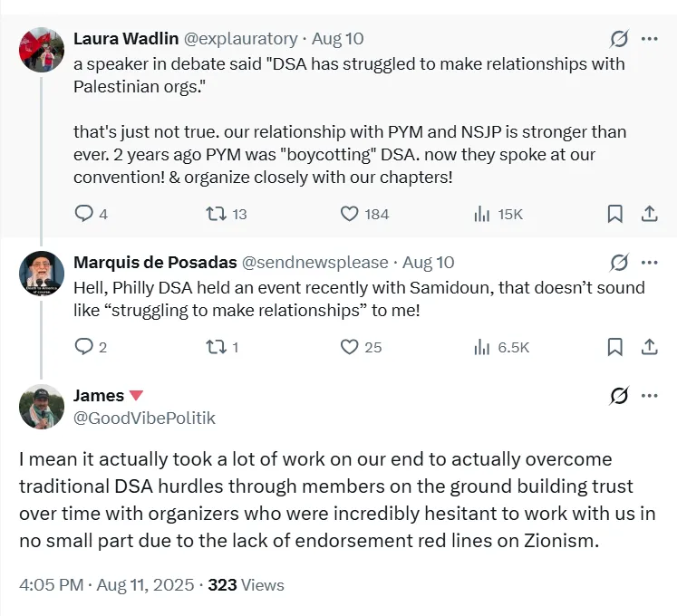Open more options on James' tweet

point(649,396)
